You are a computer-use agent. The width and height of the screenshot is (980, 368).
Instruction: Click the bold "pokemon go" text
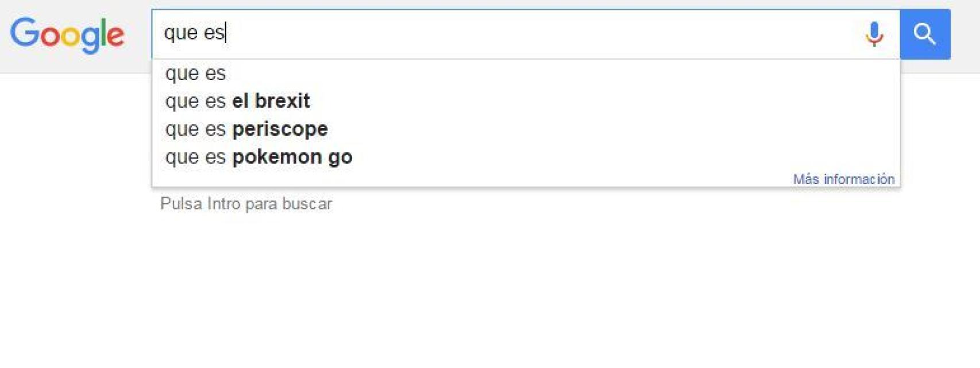pyautogui.click(x=292, y=157)
